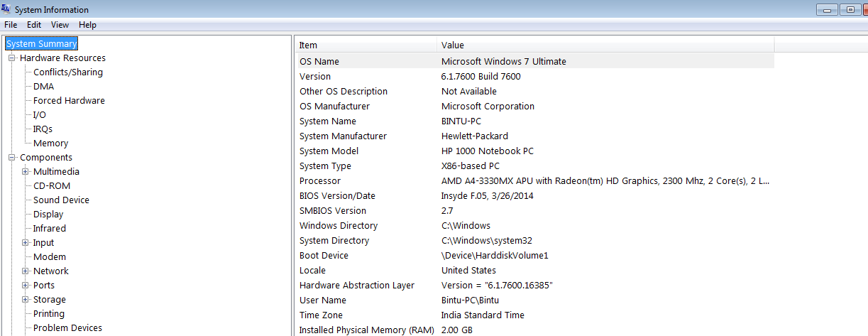Select Other OS Description row

click(534, 92)
